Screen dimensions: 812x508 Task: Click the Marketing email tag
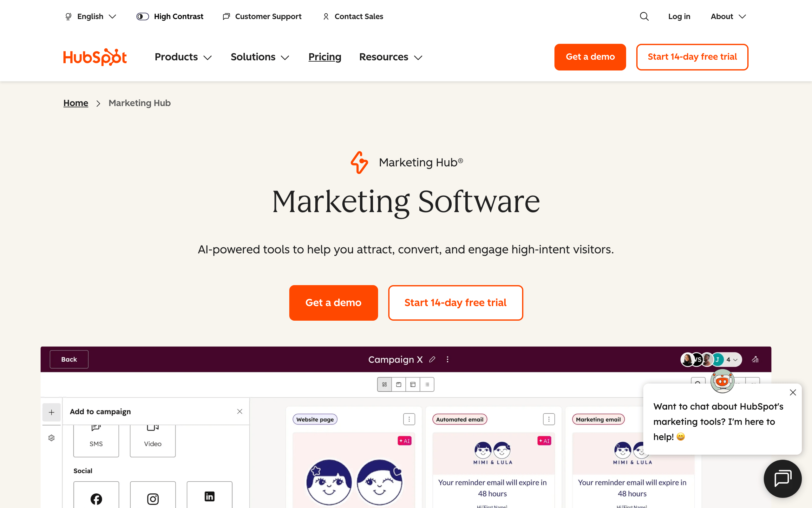pos(598,419)
